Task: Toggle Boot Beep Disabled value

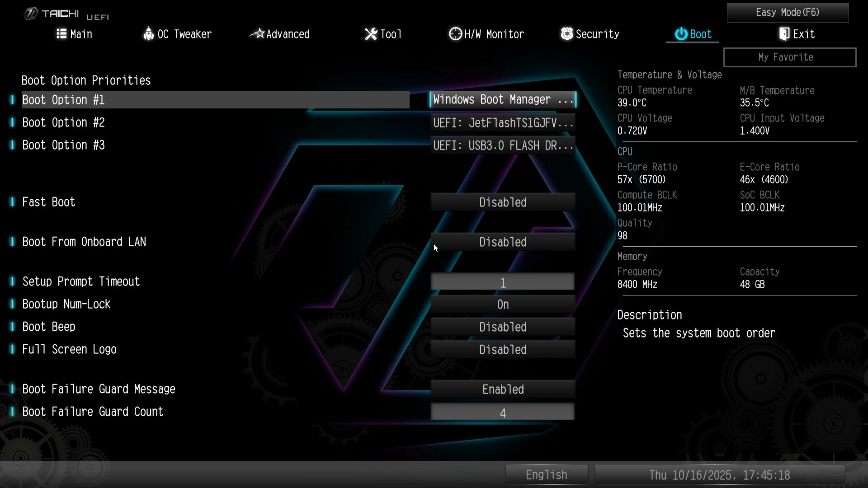Action: click(x=502, y=327)
